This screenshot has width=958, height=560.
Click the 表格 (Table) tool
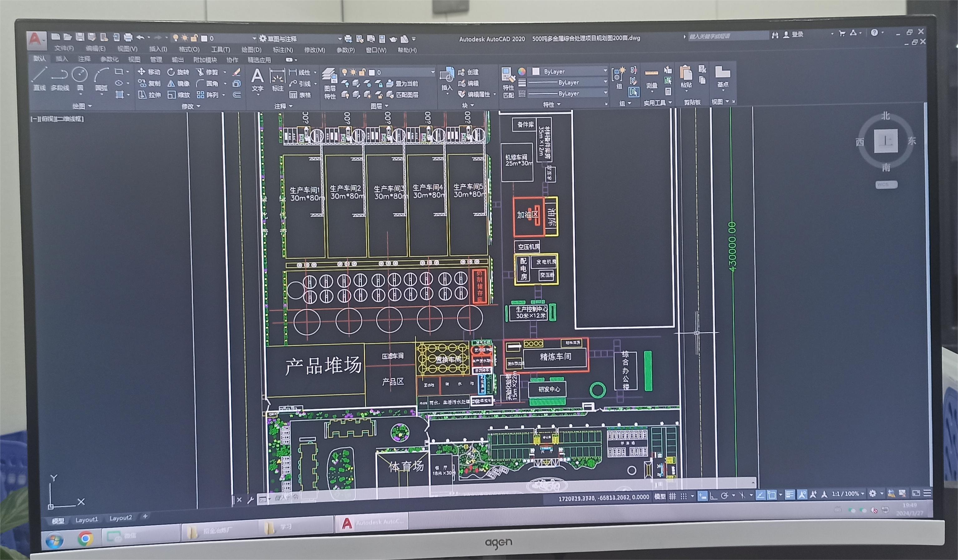click(300, 95)
